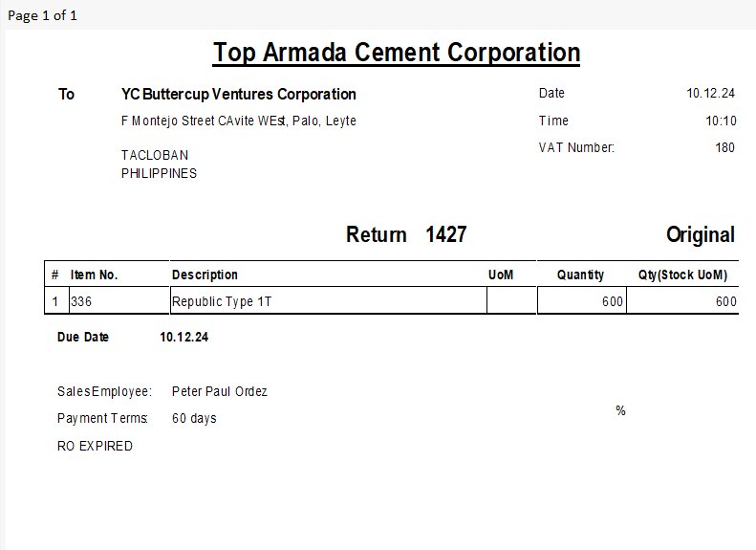Click the 60 days payment terms value

(x=194, y=418)
